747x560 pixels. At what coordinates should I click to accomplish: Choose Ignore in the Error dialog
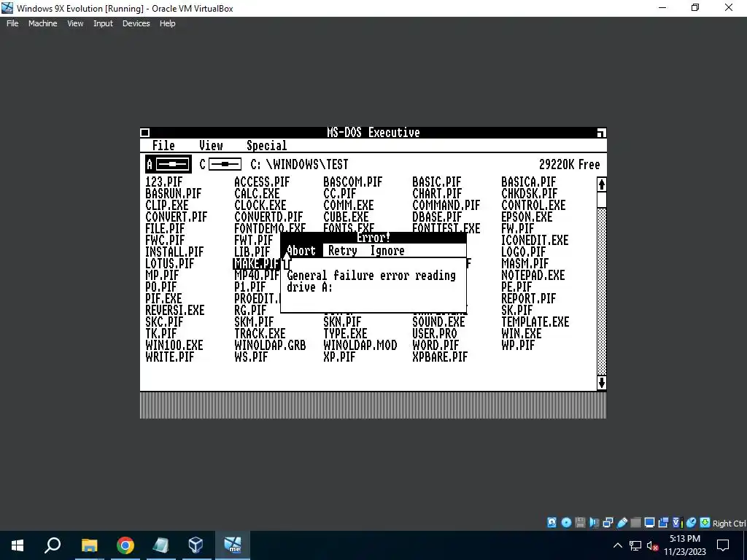(387, 251)
